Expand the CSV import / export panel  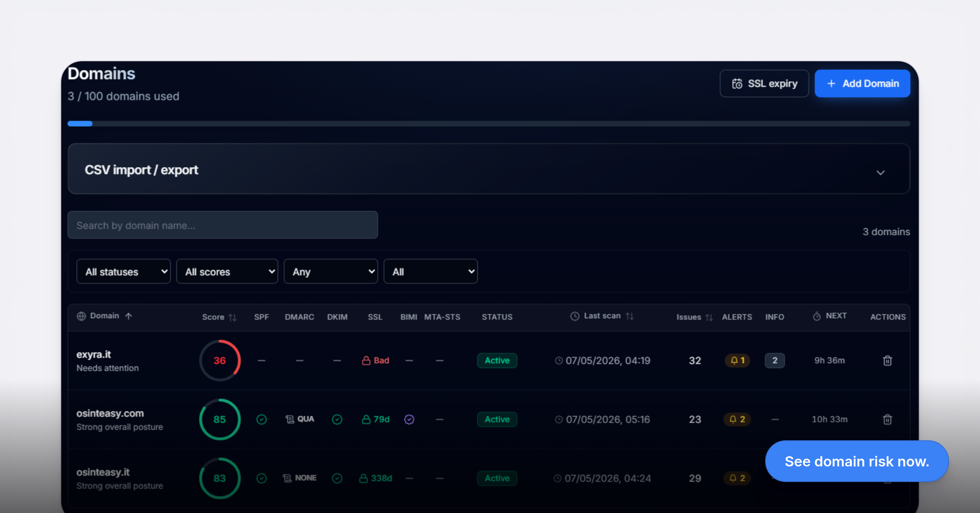tap(489, 169)
